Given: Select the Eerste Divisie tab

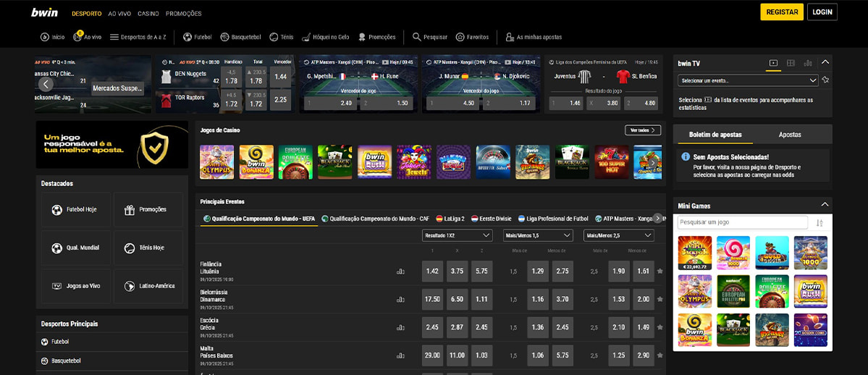Looking at the screenshot, I should (x=492, y=219).
